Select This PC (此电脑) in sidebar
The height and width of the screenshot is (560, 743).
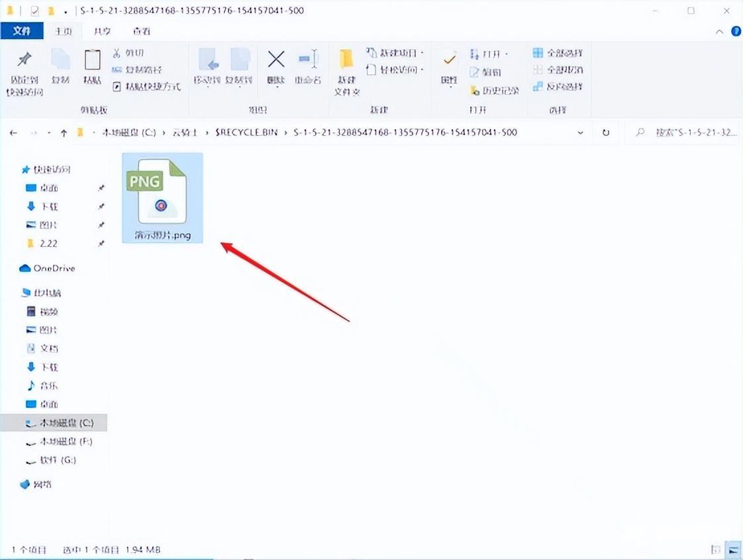41,293
